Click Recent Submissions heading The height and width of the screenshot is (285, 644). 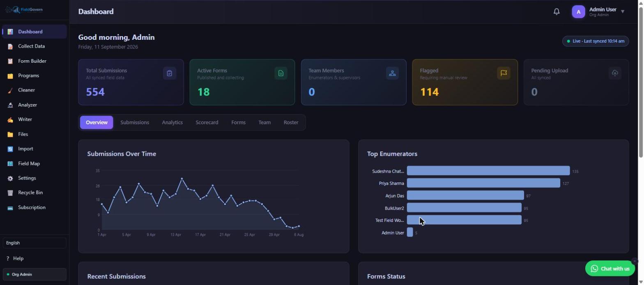(x=116, y=276)
